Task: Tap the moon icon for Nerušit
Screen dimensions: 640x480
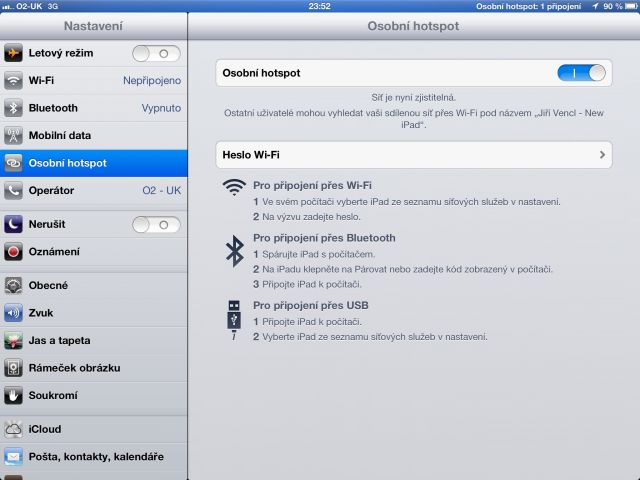Action: 13,225
